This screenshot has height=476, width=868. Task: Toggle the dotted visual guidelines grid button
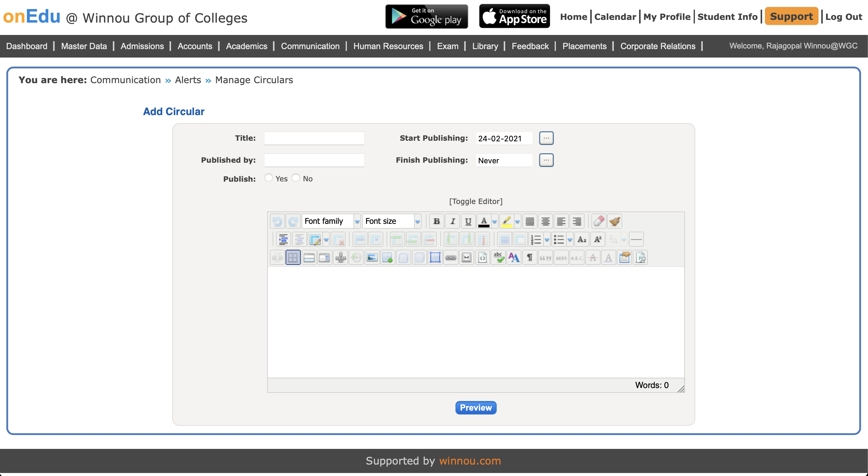[x=293, y=258]
